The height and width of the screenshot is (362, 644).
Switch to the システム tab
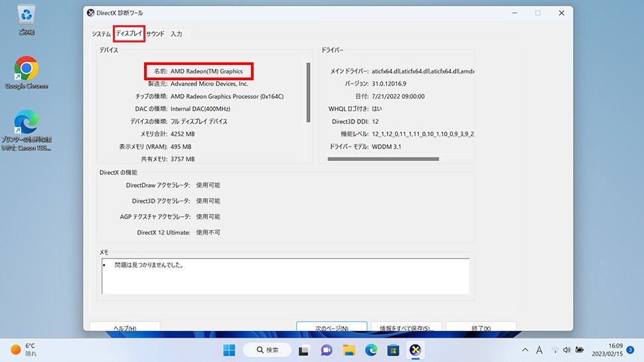coord(101,34)
